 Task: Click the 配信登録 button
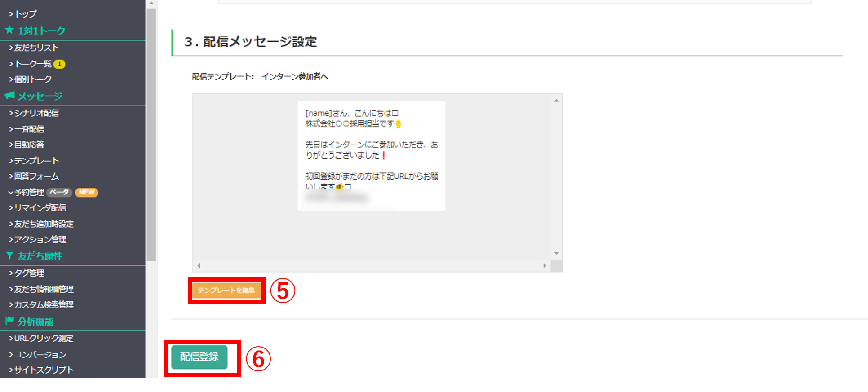click(x=199, y=357)
